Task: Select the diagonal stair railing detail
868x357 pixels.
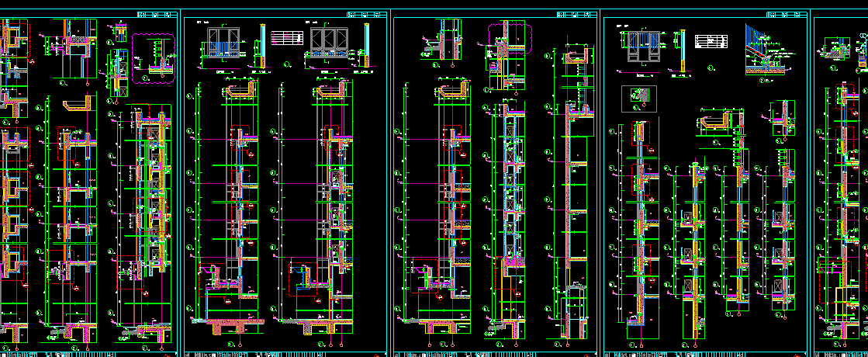Action: pyautogui.click(x=764, y=48)
